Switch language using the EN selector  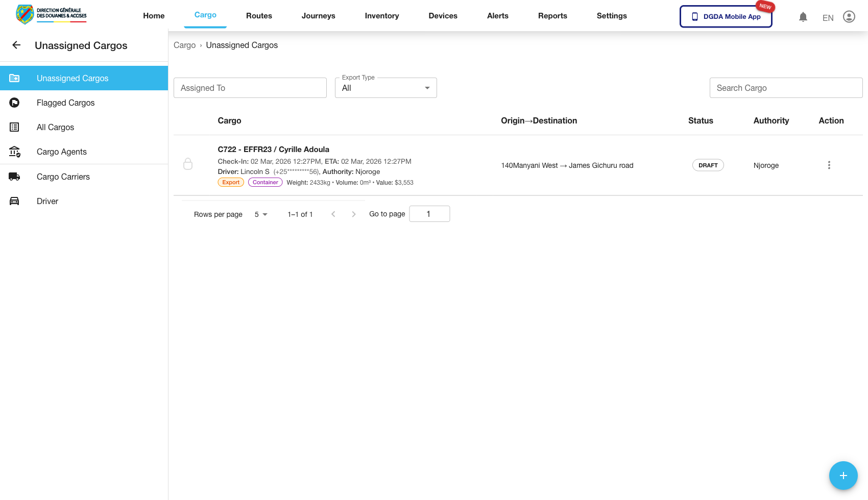tap(828, 18)
